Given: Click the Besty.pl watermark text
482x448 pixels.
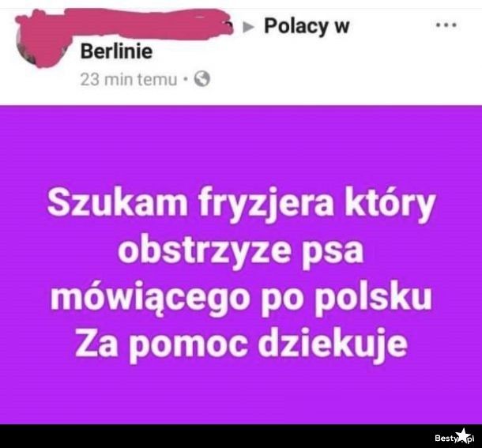Looking at the screenshot, I should tap(454, 438).
